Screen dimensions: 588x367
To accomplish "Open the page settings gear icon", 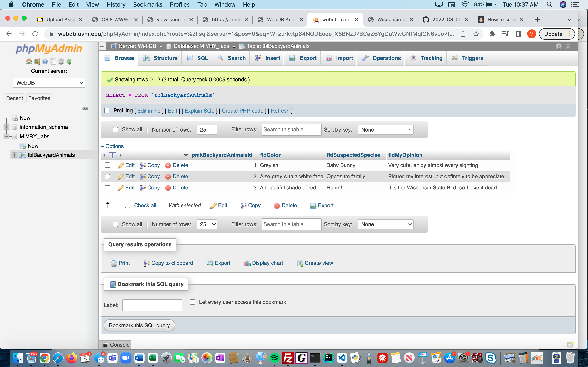I will (x=558, y=46).
